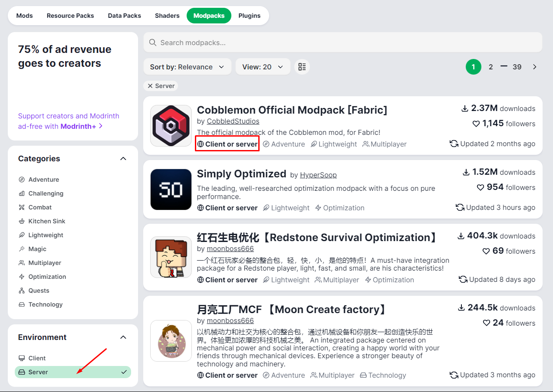
Task: Open the View: 20 dropdown
Action: [263, 67]
